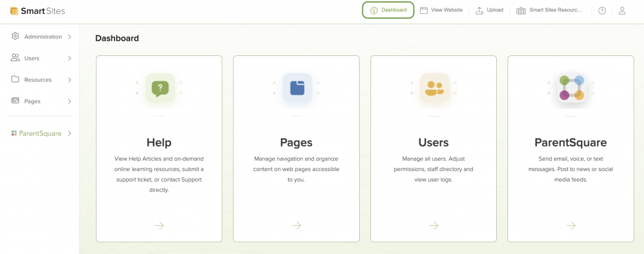Follow the ParentSquare card arrow

pyautogui.click(x=570, y=225)
